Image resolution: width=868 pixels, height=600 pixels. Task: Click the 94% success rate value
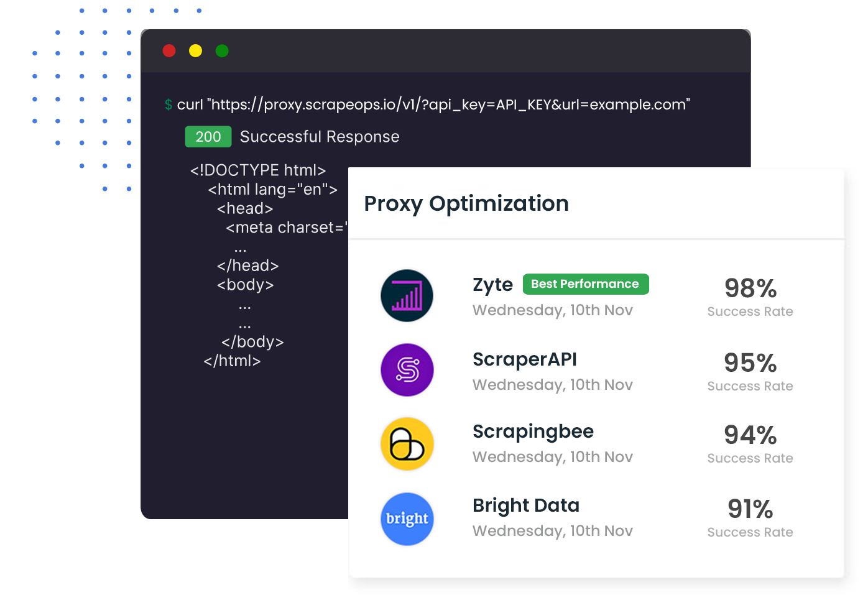point(750,435)
